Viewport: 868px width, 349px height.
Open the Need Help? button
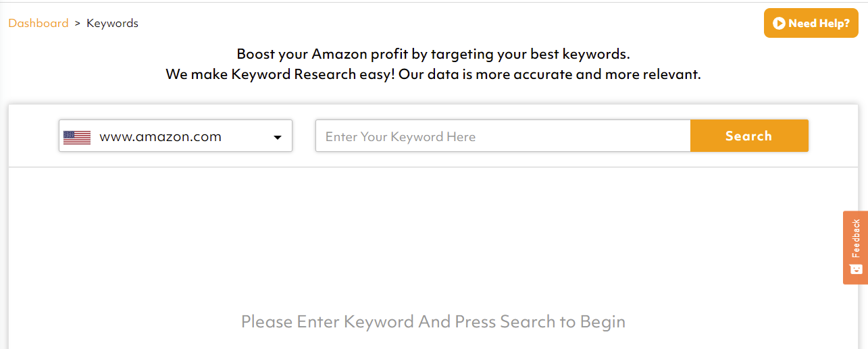tap(811, 23)
